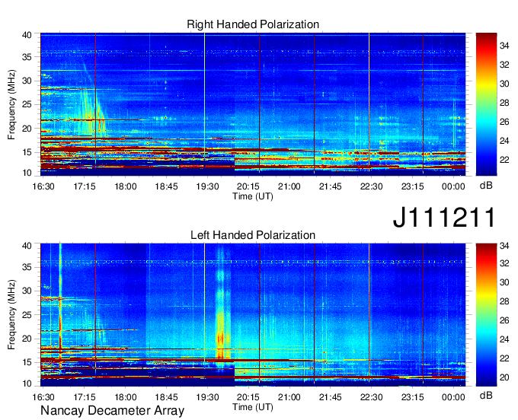This screenshot has height=420, width=518.
Task: Click the Left Handed Polarization spectrogram image
Action: 253,315
